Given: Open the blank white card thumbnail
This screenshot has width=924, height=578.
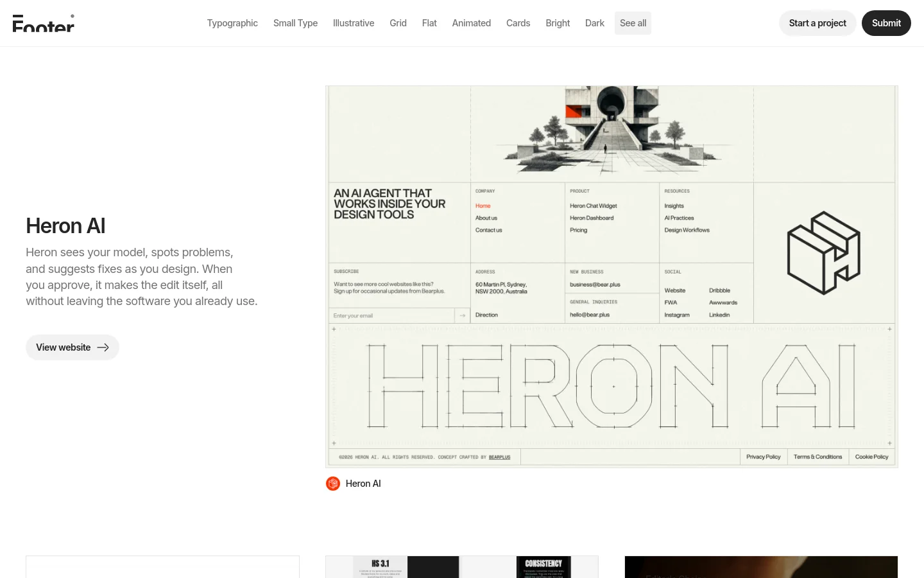Looking at the screenshot, I should pos(162,567).
